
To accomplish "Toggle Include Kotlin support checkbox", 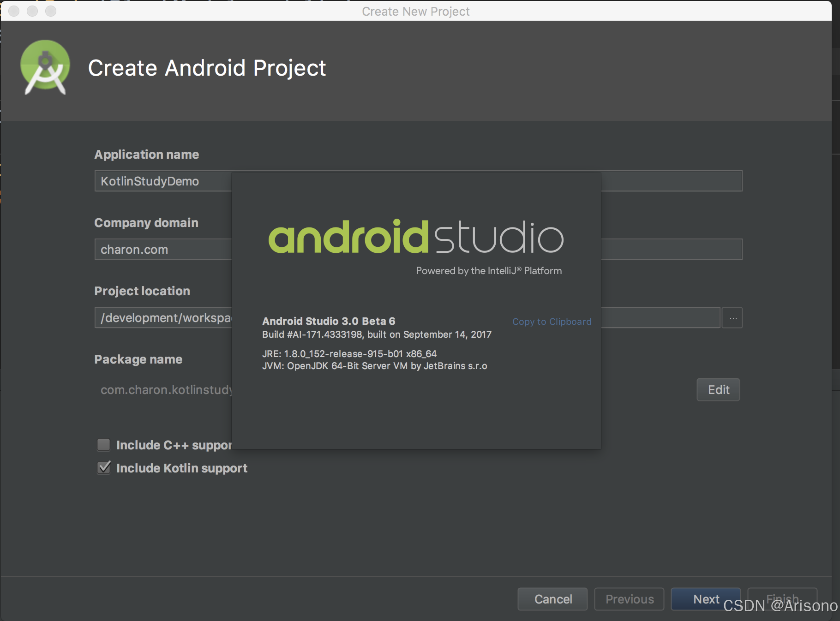I will tap(104, 468).
